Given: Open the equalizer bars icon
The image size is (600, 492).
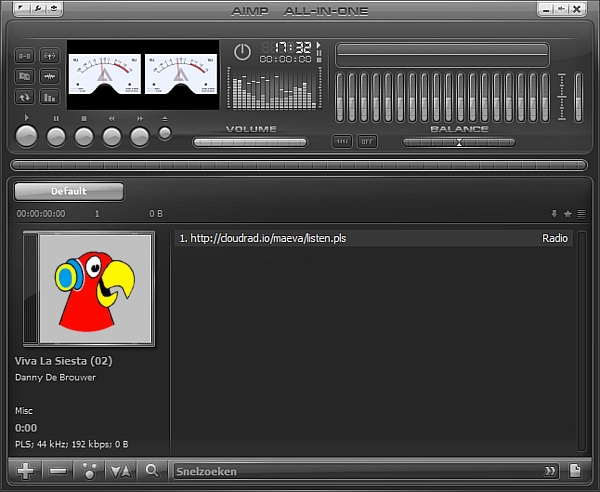Looking at the screenshot, I should click(x=49, y=97).
